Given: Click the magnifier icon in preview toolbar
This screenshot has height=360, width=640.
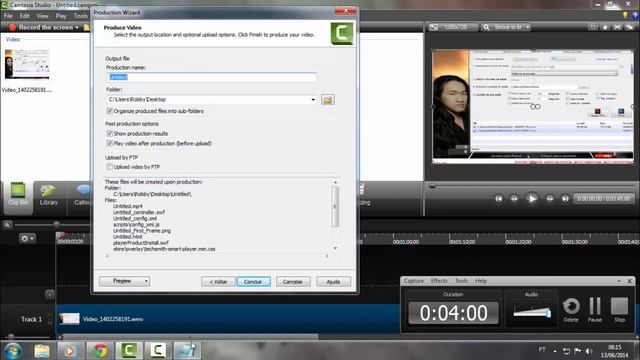Looking at the screenshot, I should pyautogui.click(x=486, y=27).
